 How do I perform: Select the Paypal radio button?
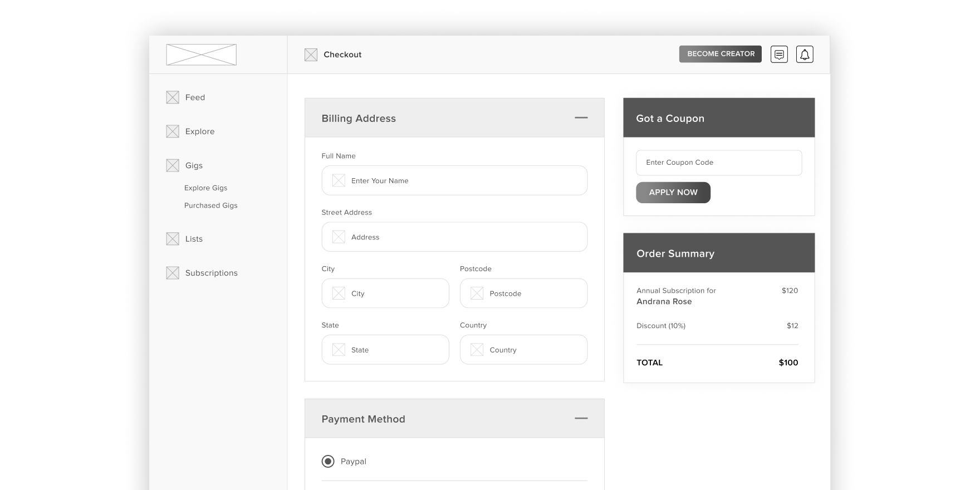tap(328, 461)
